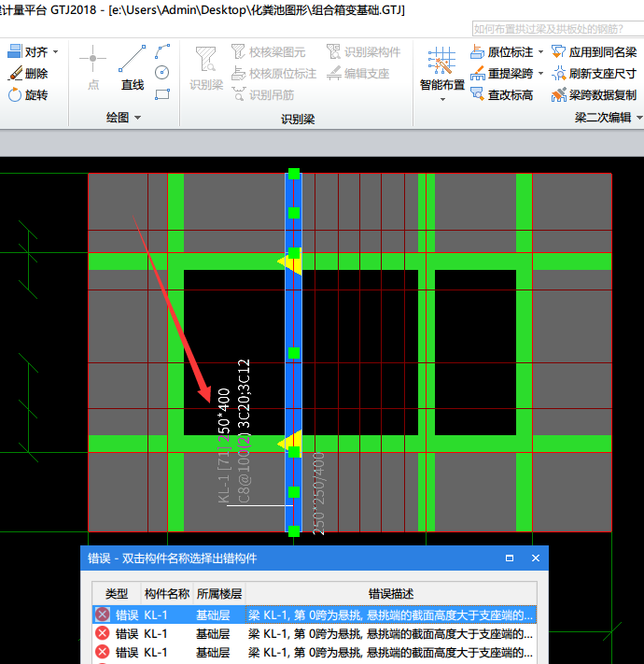Click the 删除 delete tool

(28, 73)
